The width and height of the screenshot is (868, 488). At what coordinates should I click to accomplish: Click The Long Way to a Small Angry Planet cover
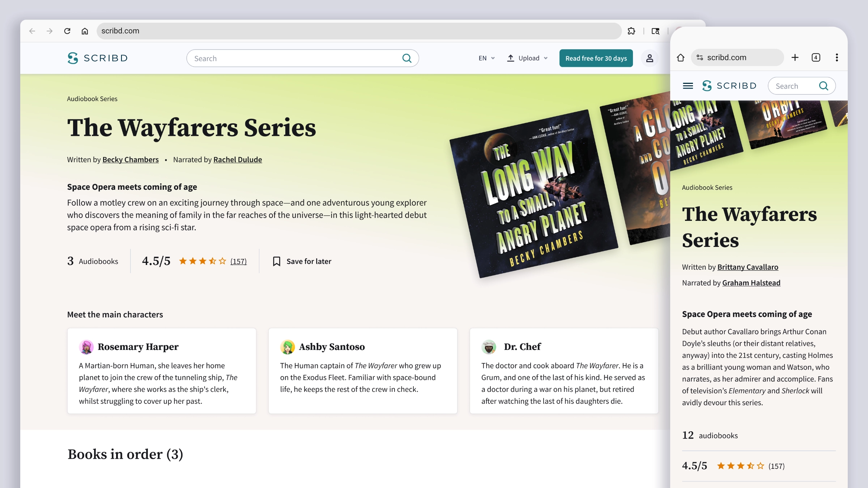click(x=534, y=194)
